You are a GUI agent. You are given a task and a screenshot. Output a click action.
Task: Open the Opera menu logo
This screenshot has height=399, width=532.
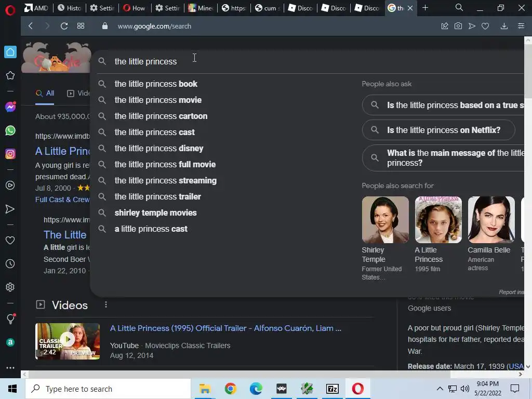coord(10,10)
